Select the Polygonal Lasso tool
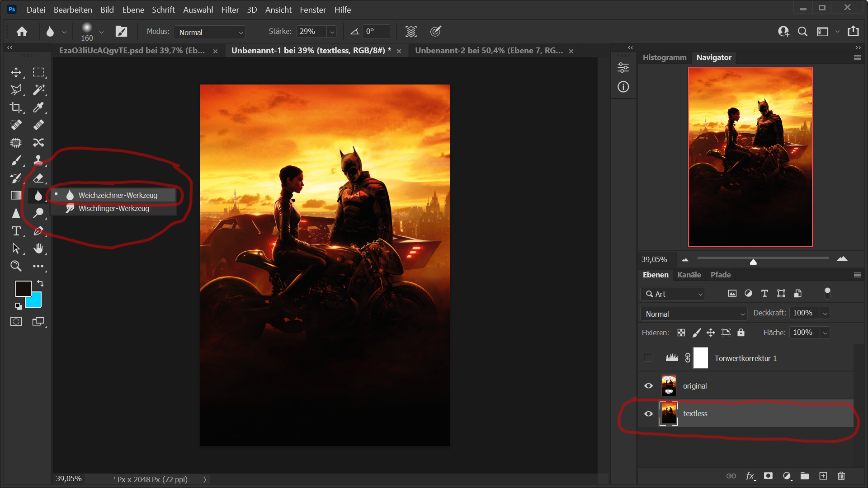Viewport: 868px width, 488px height. pyautogui.click(x=16, y=90)
